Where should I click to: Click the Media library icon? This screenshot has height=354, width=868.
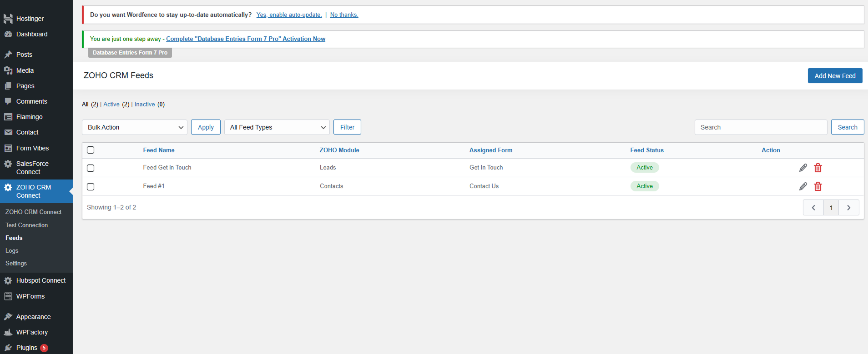pos(8,70)
